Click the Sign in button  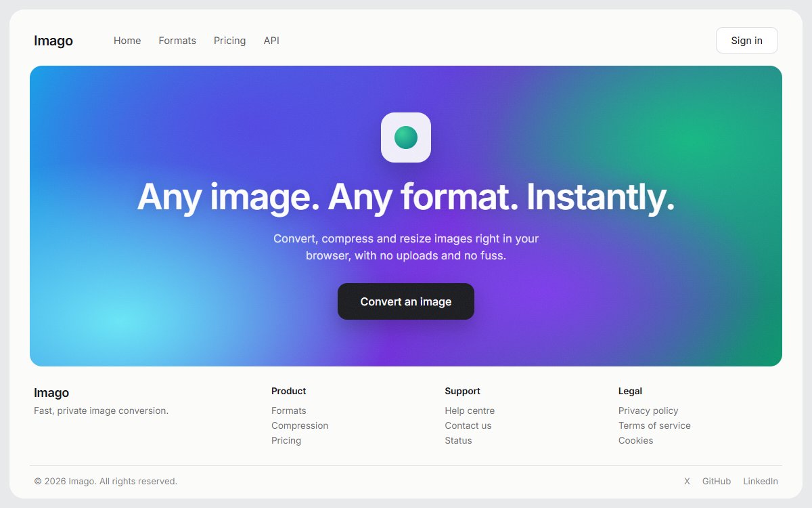coord(747,41)
